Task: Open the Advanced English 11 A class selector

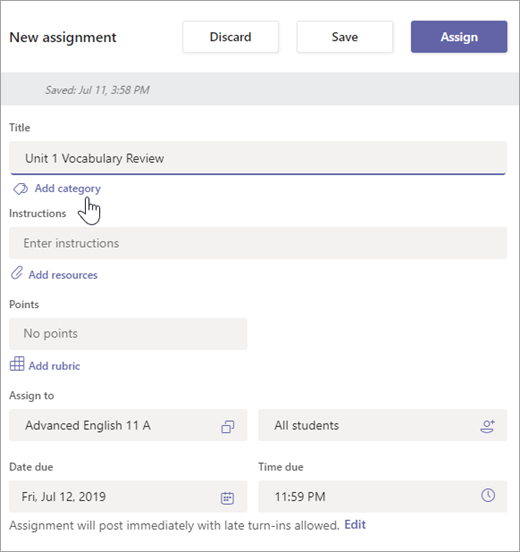Action: click(x=128, y=425)
